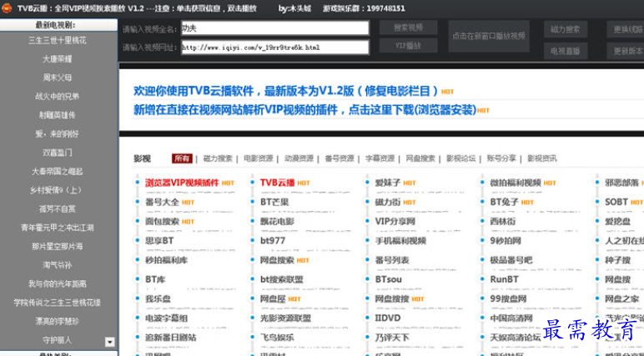Open the VIP分享网 link
The width and height of the screenshot is (644, 356).
coord(395,221)
